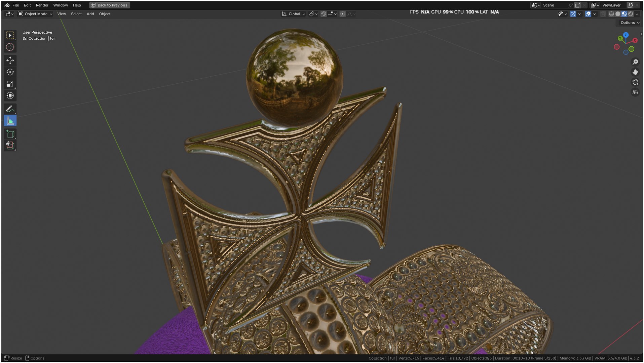Toggle X-ray mode
644x363 pixels.
[x=603, y=14]
